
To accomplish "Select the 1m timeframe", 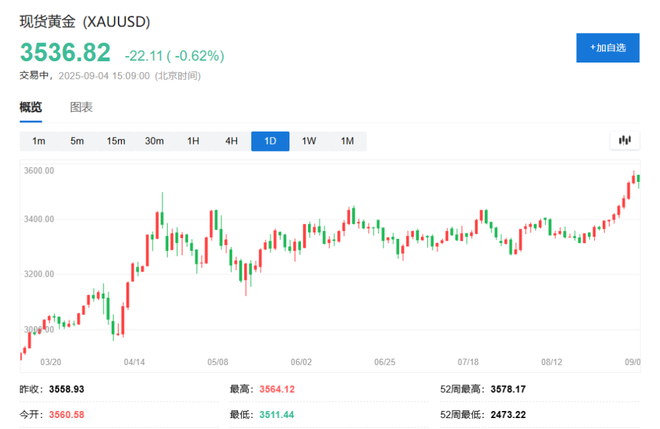I will point(39,141).
